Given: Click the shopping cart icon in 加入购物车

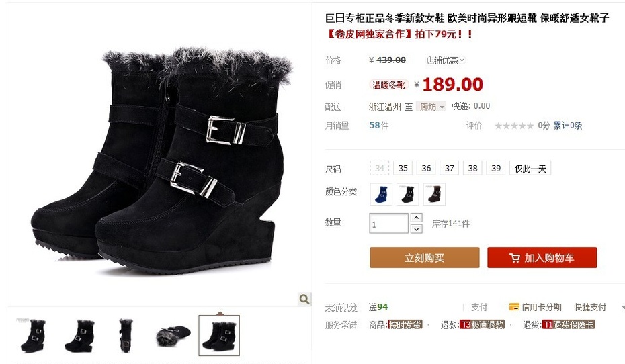Looking at the screenshot, I should tap(515, 258).
